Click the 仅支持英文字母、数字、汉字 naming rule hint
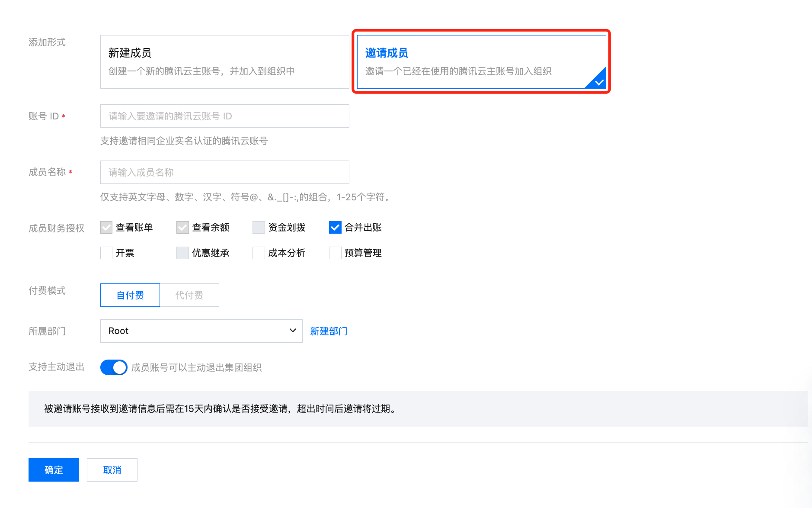812x508 pixels. (x=246, y=197)
